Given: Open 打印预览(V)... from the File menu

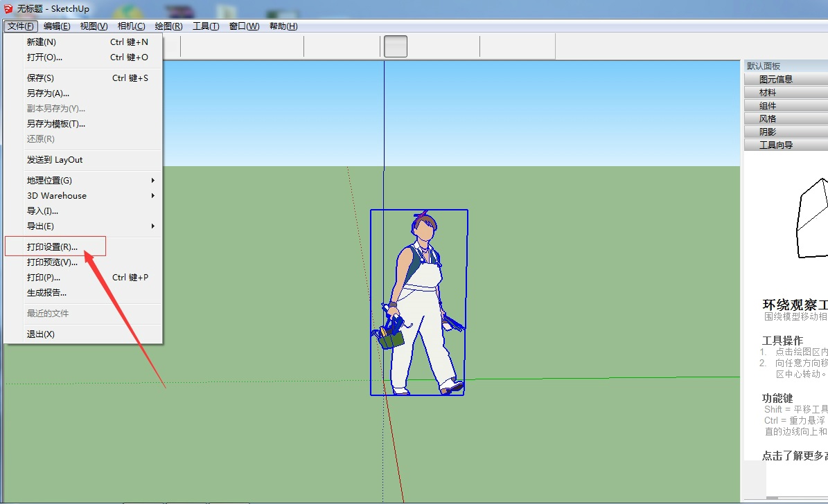Looking at the screenshot, I should (x=53, y=262).
